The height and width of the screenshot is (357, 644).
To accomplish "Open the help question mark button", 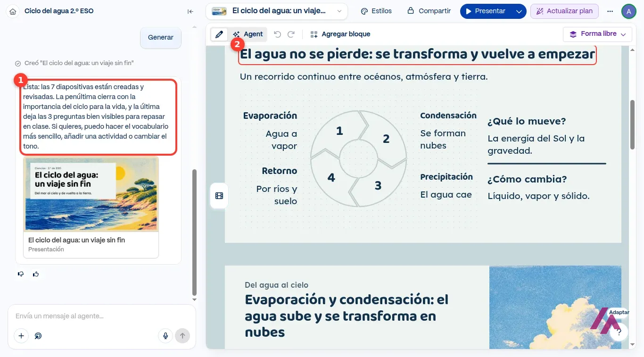I will 619,332.
